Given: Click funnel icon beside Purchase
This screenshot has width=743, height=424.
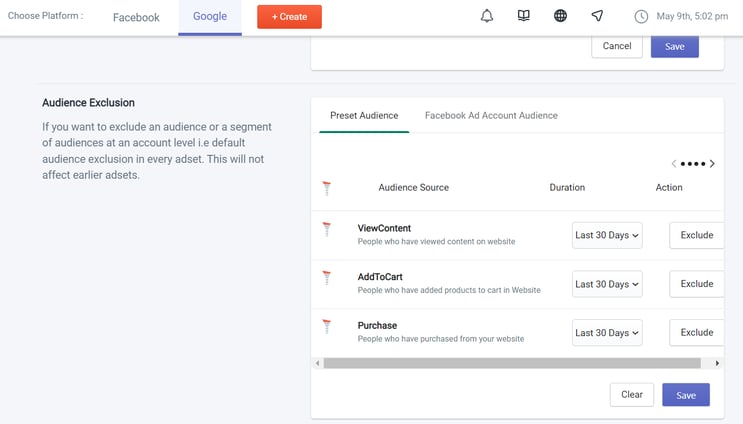Looking at the screenshot, I should tap(327, 326).
